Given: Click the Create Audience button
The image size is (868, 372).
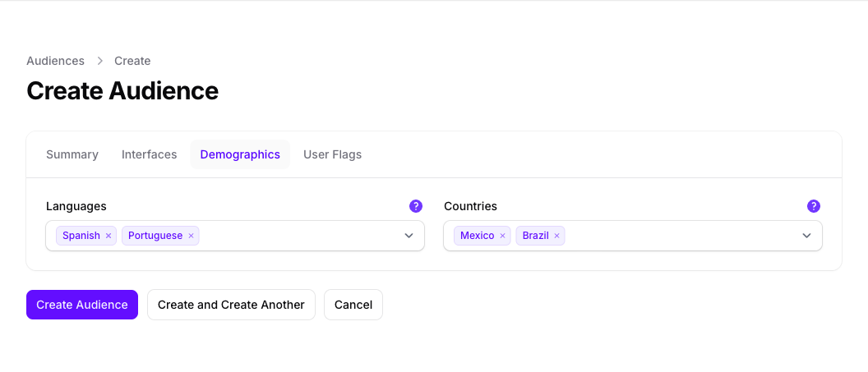Looking at the screenshot, I should (x=82, y=305).
